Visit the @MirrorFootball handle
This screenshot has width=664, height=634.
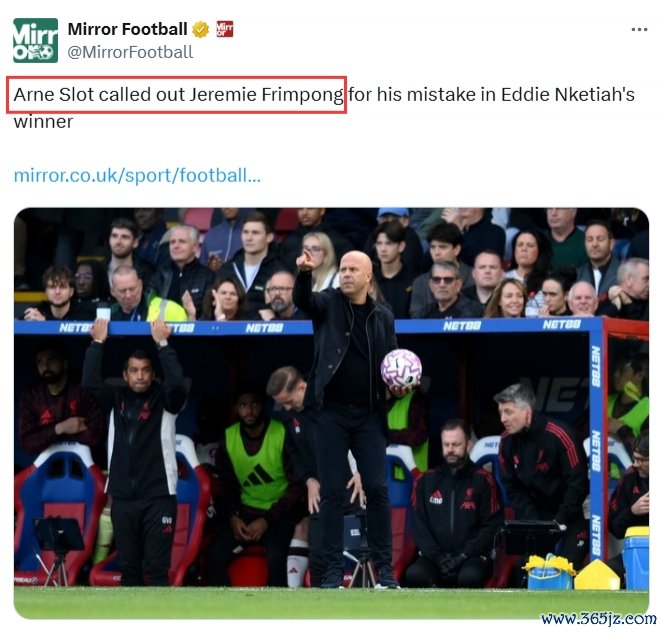(x=130, y=52)
